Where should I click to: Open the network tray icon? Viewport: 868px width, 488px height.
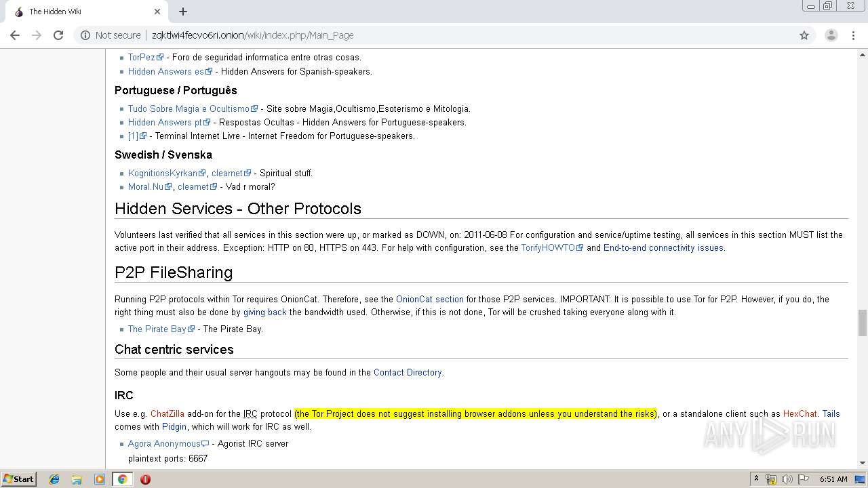point(771,479)
